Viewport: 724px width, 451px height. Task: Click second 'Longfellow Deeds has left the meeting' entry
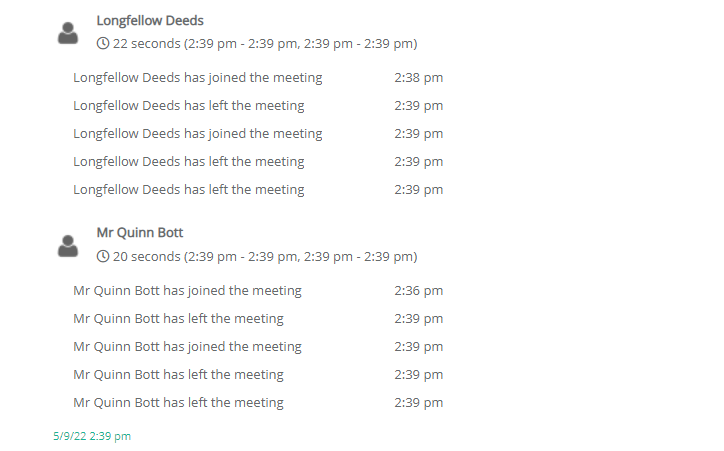[189, 162]
